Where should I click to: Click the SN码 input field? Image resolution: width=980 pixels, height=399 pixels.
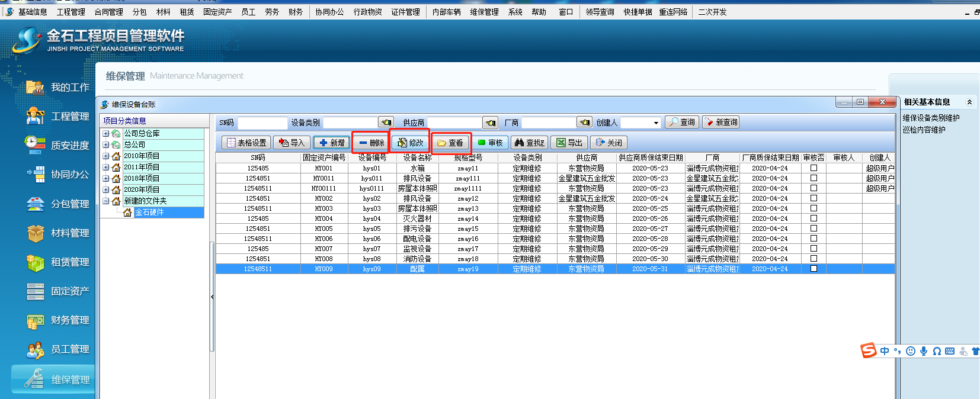(262, 123)
